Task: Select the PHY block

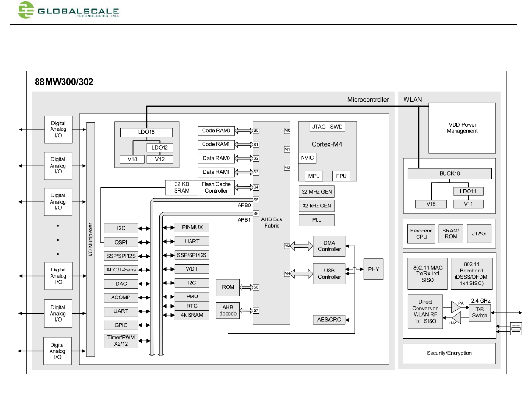Action: 373,269
